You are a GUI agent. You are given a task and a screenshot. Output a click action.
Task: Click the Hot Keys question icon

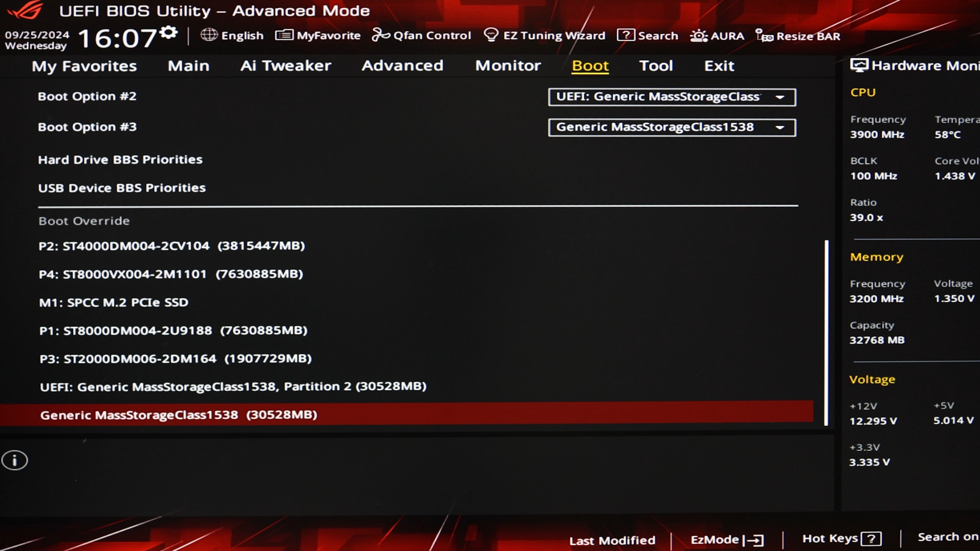(x=871, y=539)
